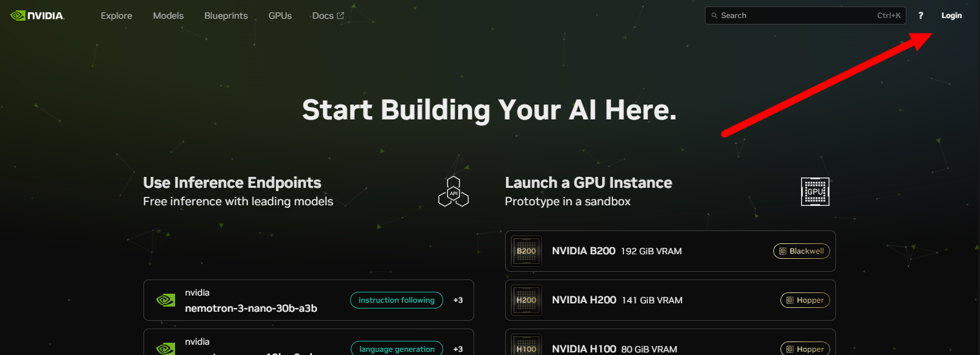This screenshot has height=355, width=980.
Task: Click the Hopper badge on H200
Action: [x=805, y=300]
